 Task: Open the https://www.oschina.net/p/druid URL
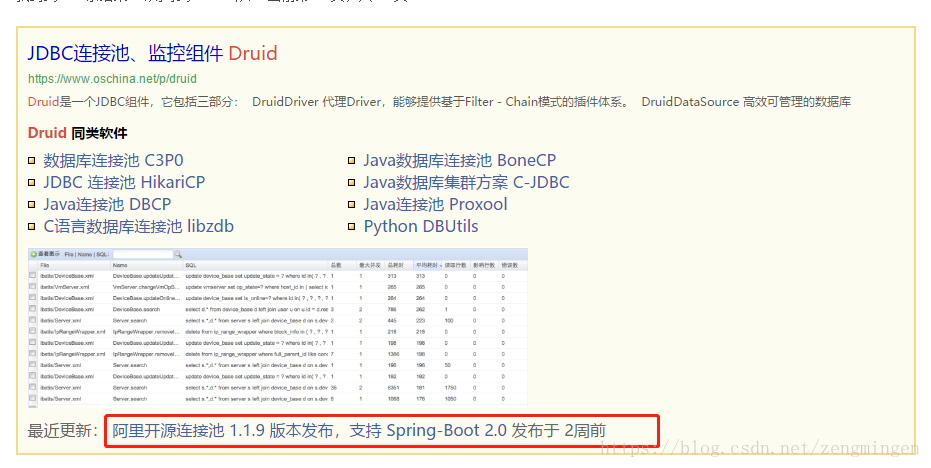[112, 78]
